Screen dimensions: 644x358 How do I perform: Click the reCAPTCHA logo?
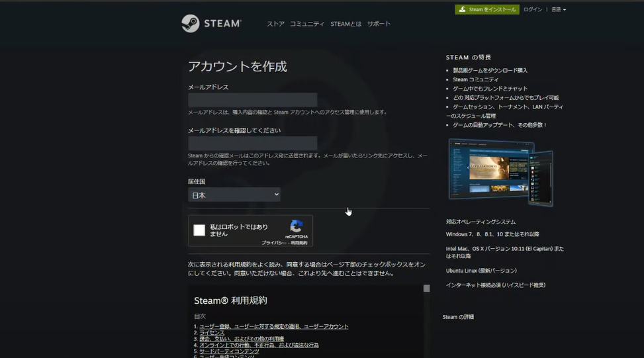tap(296, 226)
